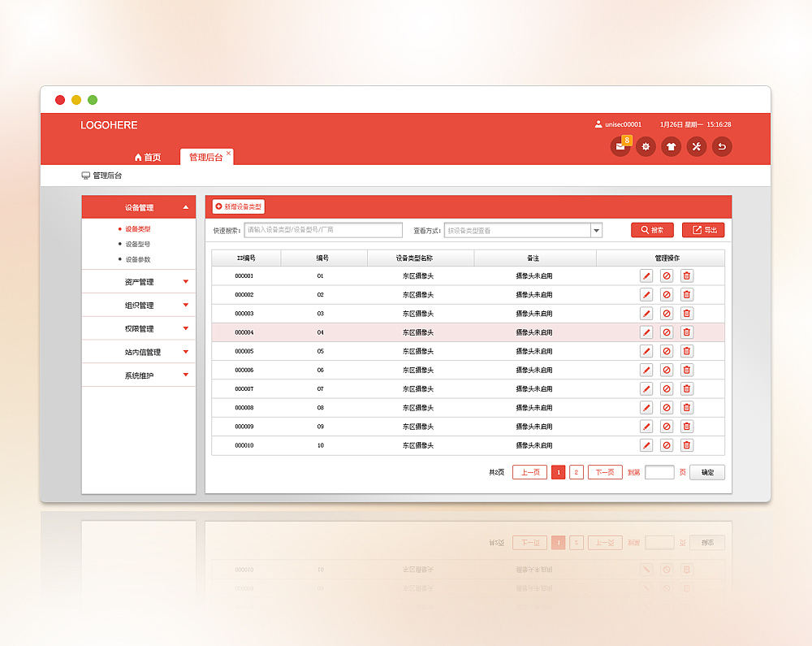The image size is (812, 646).
Task: Select 设备型号 in sidebar
Action: coord(138,244)
